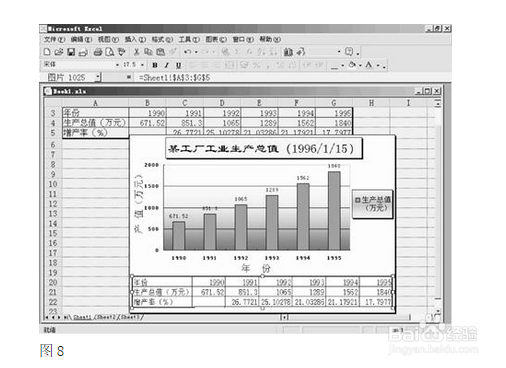Viewport: 506px width, 368px height.
Task: Click the Spelling check icon
Action: pos(122,52)
